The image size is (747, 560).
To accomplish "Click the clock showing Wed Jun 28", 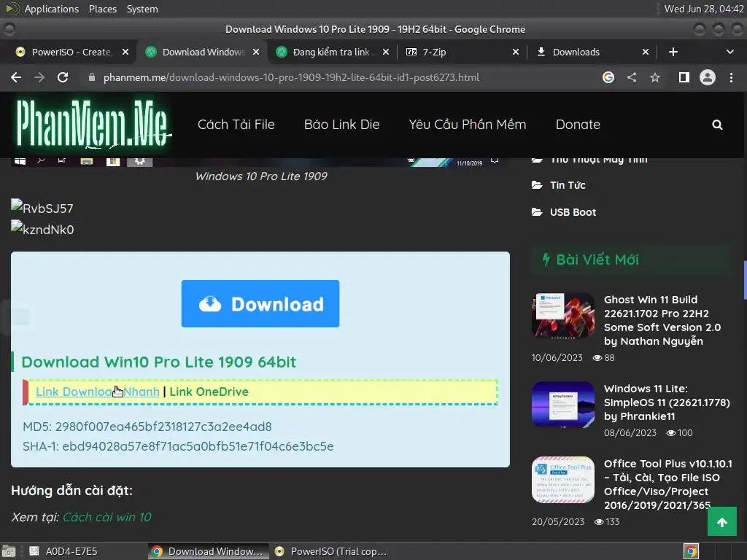I will (x=704, y=9).
